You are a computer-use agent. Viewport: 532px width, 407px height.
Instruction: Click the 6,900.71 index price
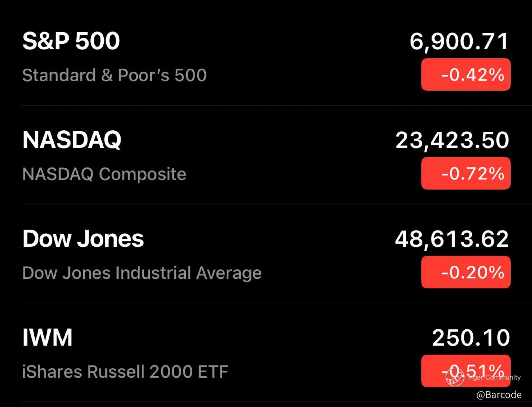[x=459, y=41]
